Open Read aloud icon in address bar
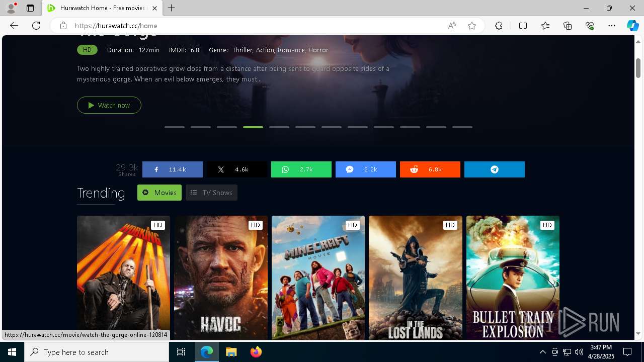Screen dimensions: 644x362 (x=452, y=26)
